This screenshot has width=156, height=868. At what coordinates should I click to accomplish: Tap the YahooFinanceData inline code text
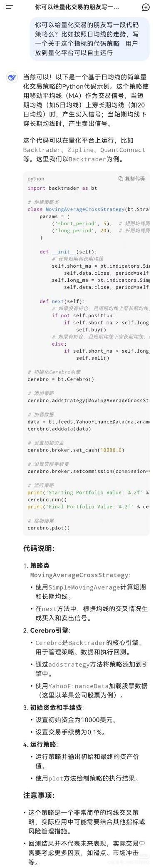click(79, 686)
